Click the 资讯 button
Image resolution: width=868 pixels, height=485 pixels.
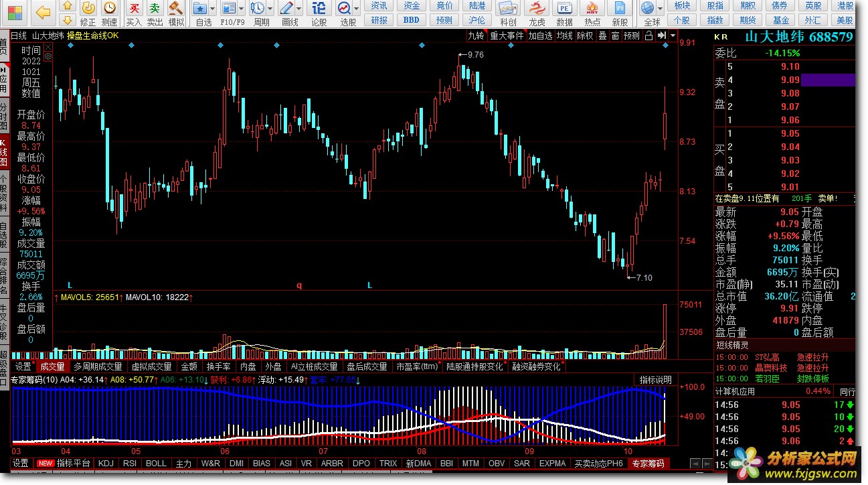point(379,6)
